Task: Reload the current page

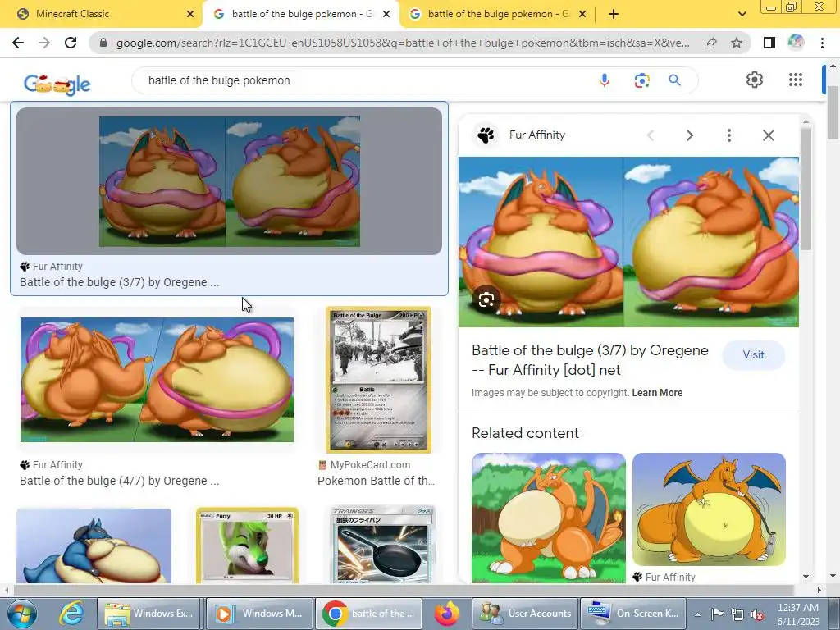Action: [x=71, y=43]
